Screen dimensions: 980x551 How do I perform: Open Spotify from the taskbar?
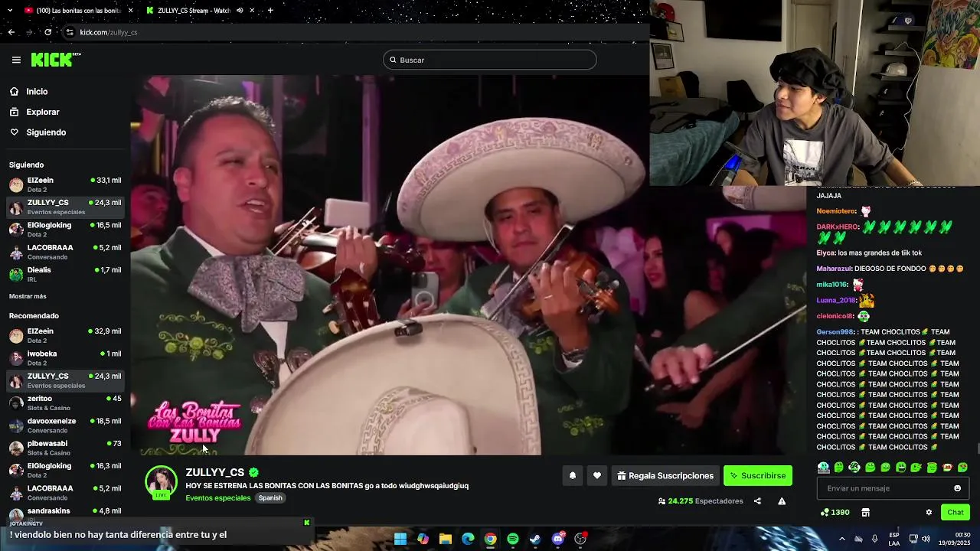513,539
